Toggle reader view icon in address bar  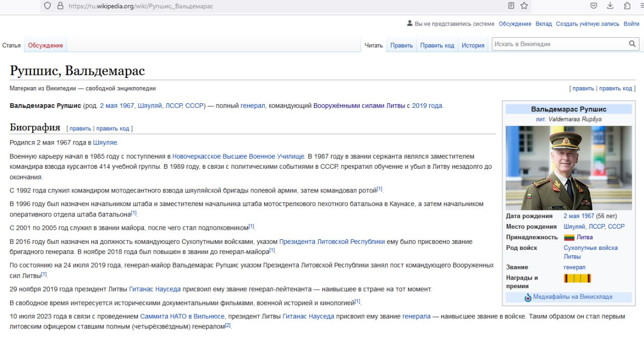pyautogui.click(x=511, y=6)
